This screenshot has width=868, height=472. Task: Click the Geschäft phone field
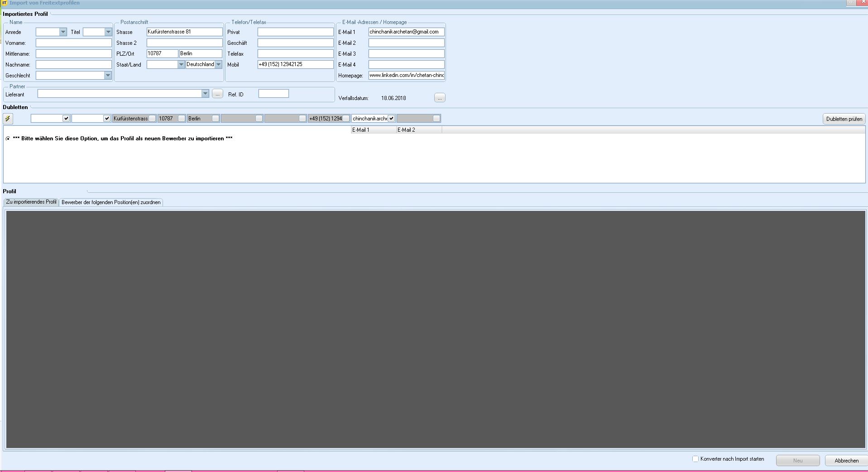[x=296, y=43]
